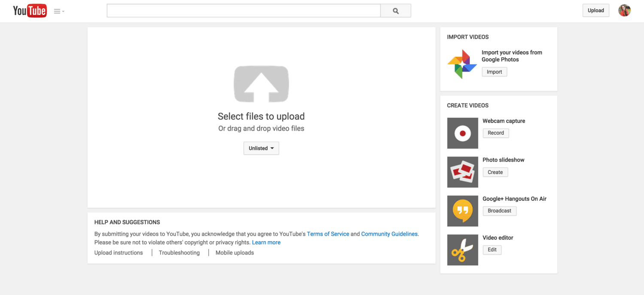Click the large upload arrow icon
Screen dimensions: 644x295
[261, 84]
